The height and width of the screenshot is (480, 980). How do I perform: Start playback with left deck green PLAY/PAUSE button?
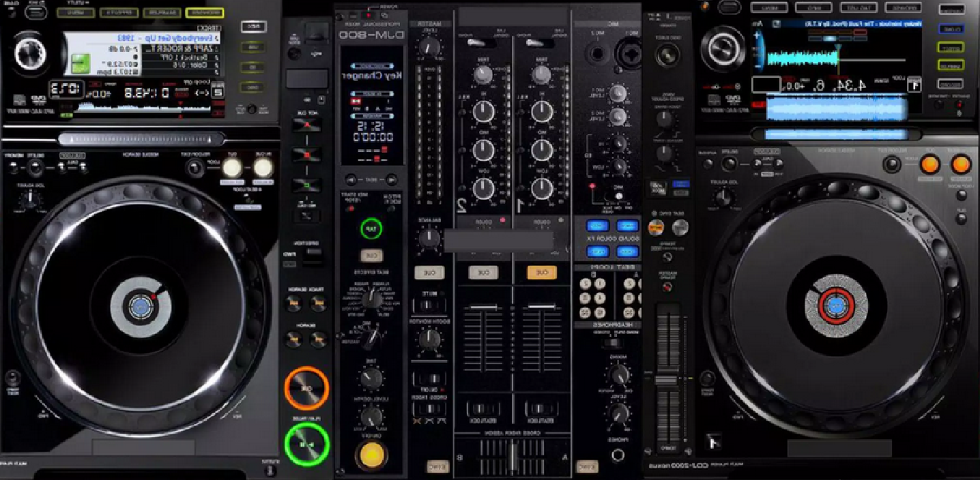pos(306,444)
